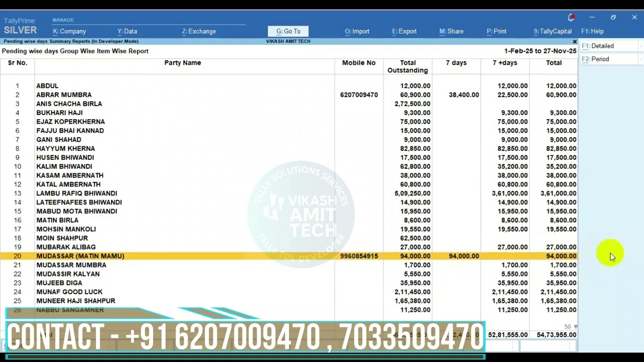The width and height of the screenshot is (644, 362).
Task: Select KATAL AMBERNATH row
Action: (288, 185)
